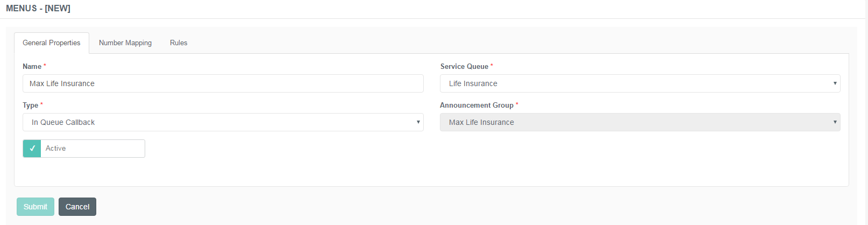
Task: Toggle the teal Active checkmark box
Action: coord(32,149)
